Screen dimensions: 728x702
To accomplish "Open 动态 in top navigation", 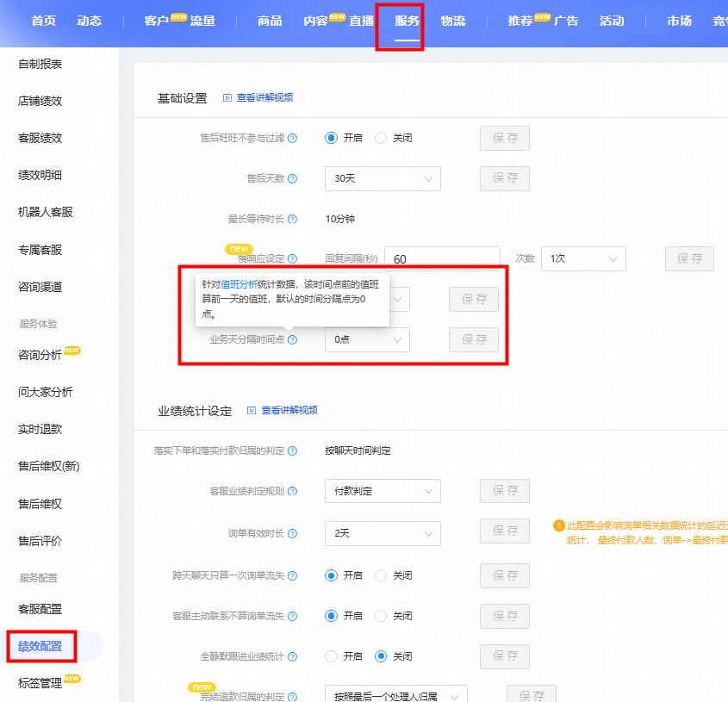I will (89, 22).
